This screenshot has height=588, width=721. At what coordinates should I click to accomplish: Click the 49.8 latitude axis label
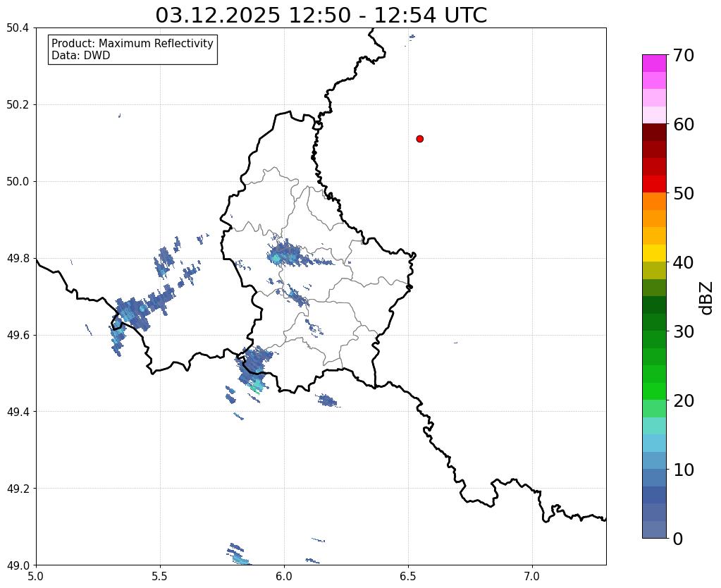[18, 259]
